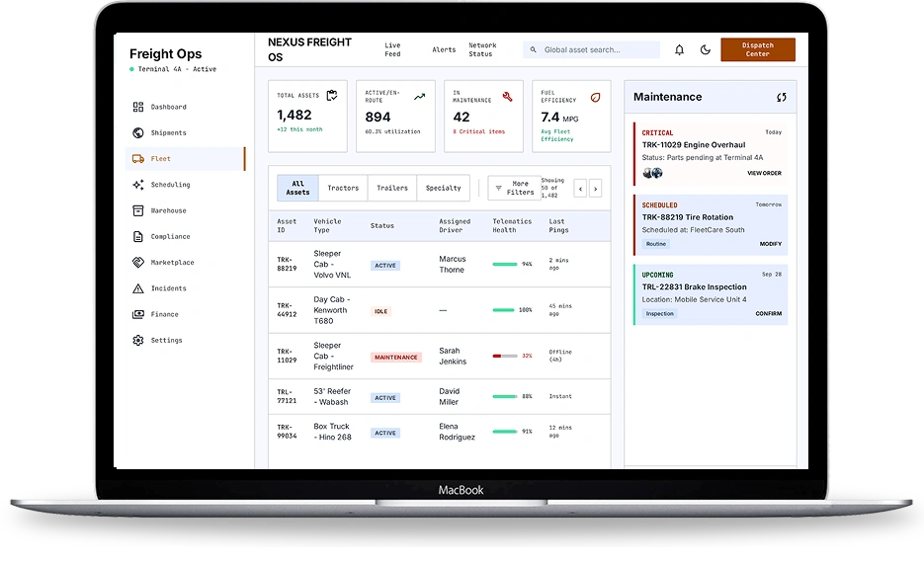Click the Shipments globe icon
This screenshot has width=924, height=567.
coord(138,132)
